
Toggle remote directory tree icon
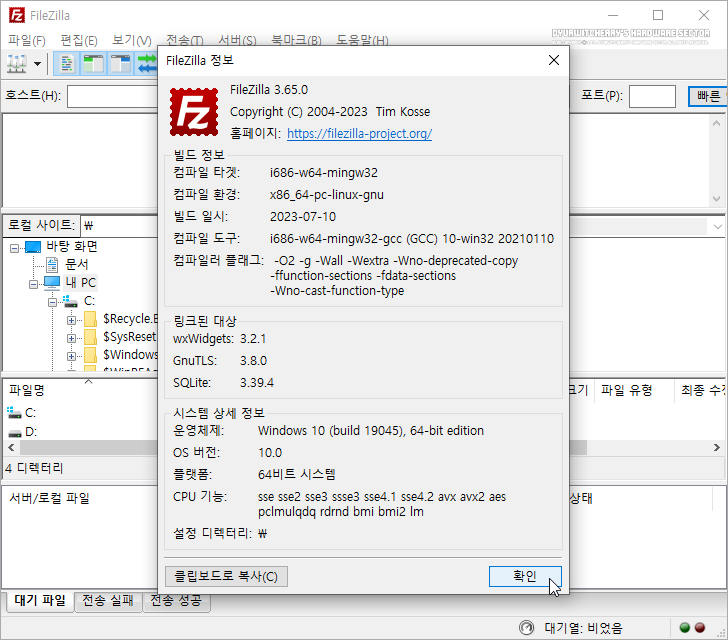click(120, 64)
